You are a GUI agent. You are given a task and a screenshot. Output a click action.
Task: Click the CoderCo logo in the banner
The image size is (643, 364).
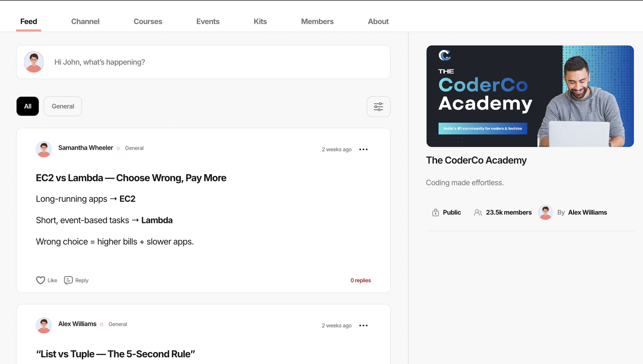[445, 55]
